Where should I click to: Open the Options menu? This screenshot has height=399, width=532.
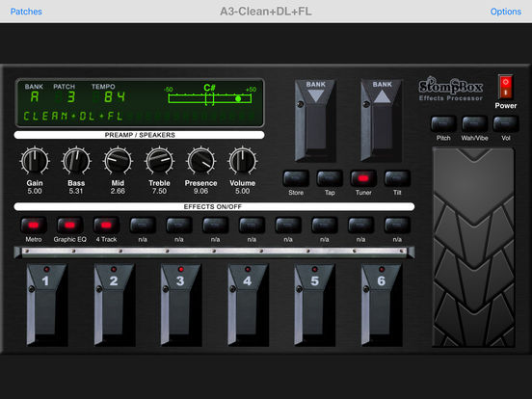pos(506,12)
